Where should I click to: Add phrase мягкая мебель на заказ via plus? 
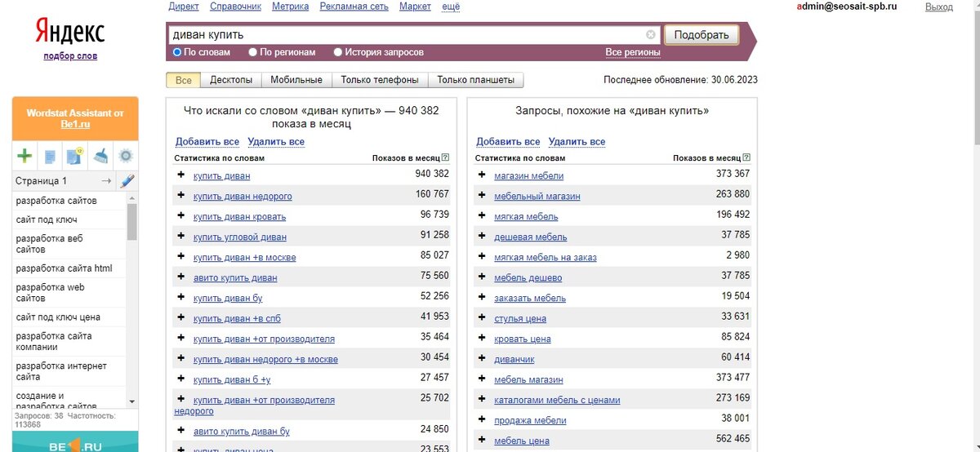(482, 257)
